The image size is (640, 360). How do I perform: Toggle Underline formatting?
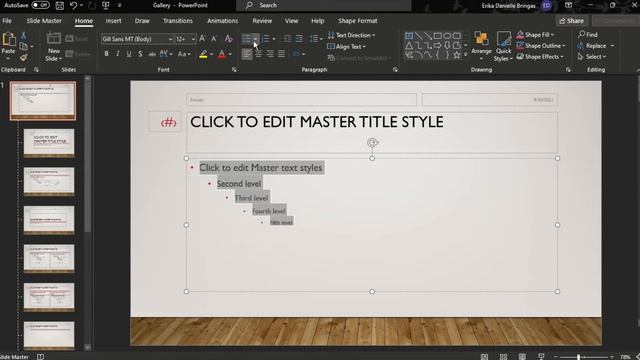pyautogui.click(x=129, y=54)
